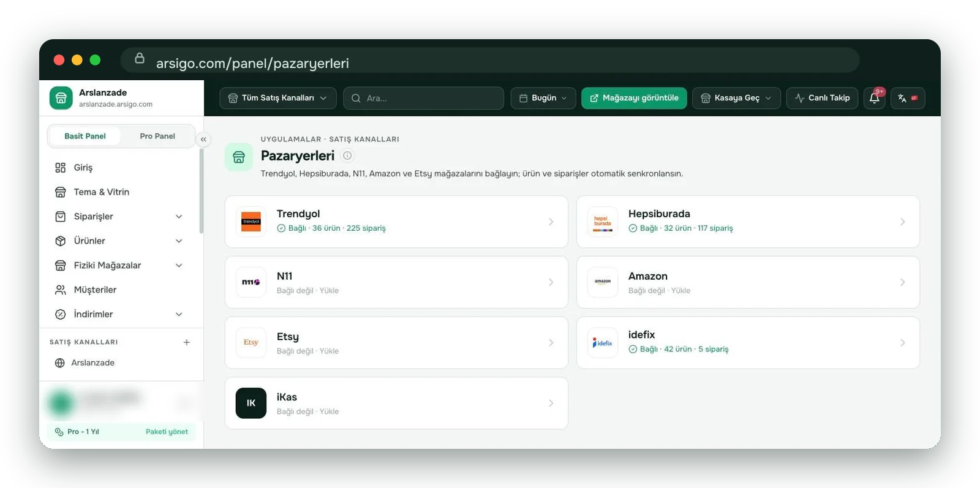Click the Pazaryerleri storefront header icon
Screen dimensions: 980x488
click(x=239, y=157)
